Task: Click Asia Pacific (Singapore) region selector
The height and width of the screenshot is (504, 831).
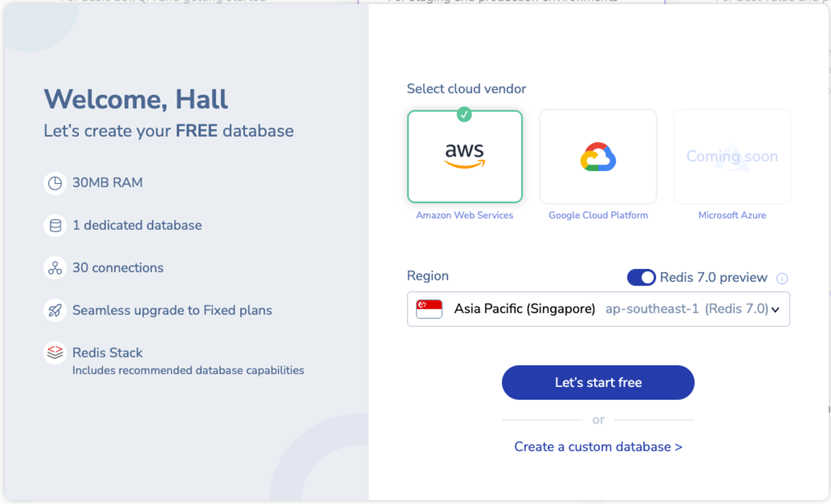Action: pyautogui.click(x=524, y=309)
